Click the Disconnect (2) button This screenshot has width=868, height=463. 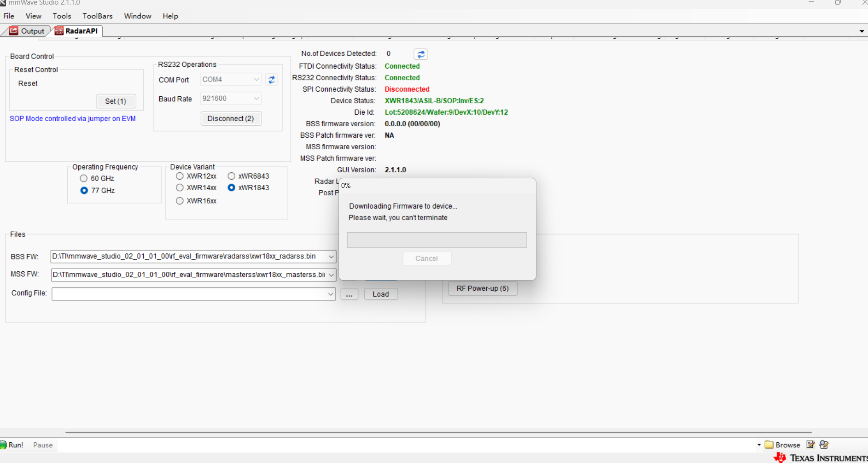231,118
